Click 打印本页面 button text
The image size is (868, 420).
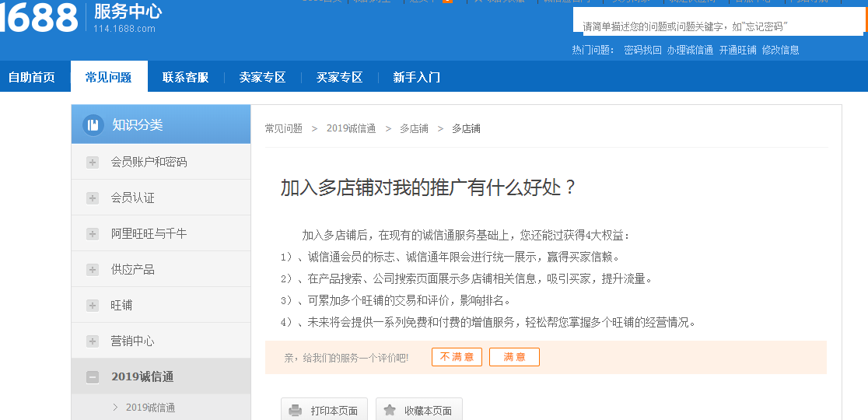334,411
